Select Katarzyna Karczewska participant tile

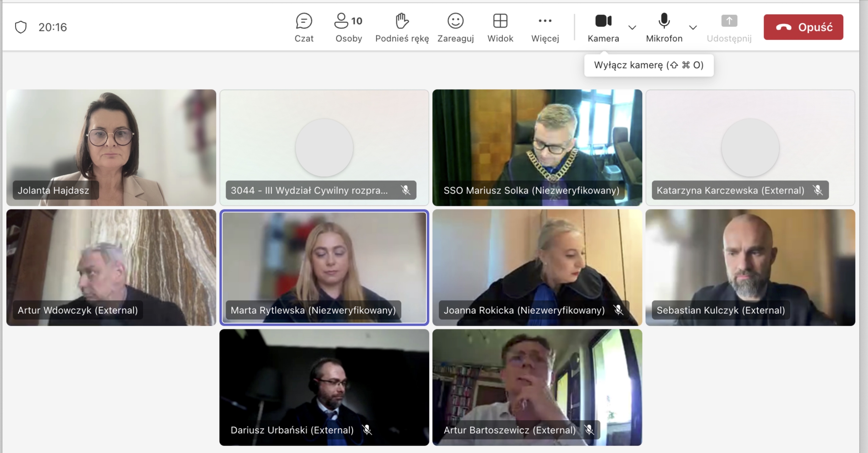click(750, 147)
